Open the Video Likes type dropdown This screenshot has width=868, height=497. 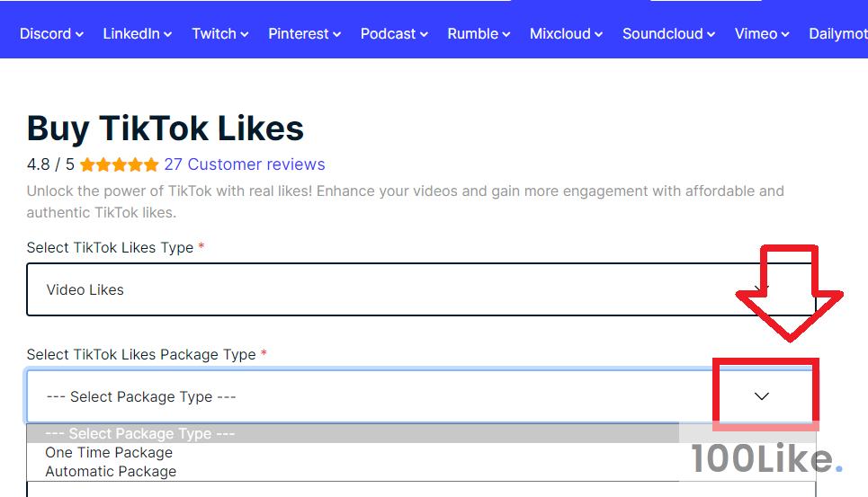click(x=421, y=289)
